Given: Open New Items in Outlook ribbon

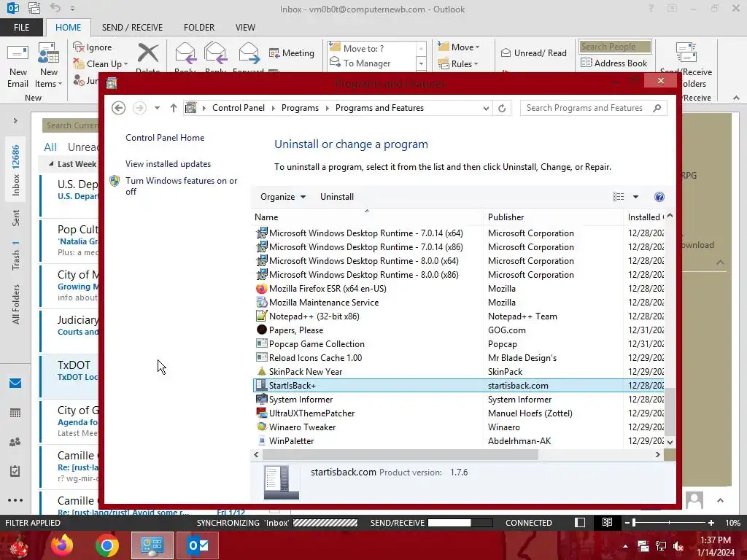Looking at the screenshot, I should [x=49, y=65].
